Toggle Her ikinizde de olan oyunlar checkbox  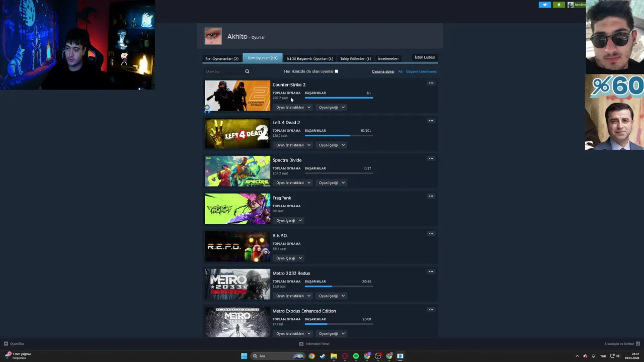click(336, 71)
